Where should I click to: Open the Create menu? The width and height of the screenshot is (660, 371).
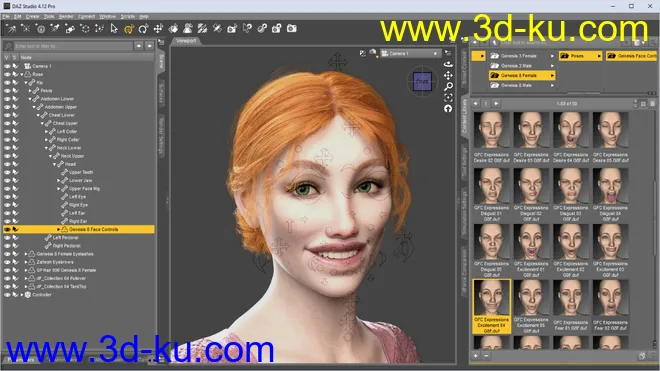pyautogui.click(x=32, y=16)
